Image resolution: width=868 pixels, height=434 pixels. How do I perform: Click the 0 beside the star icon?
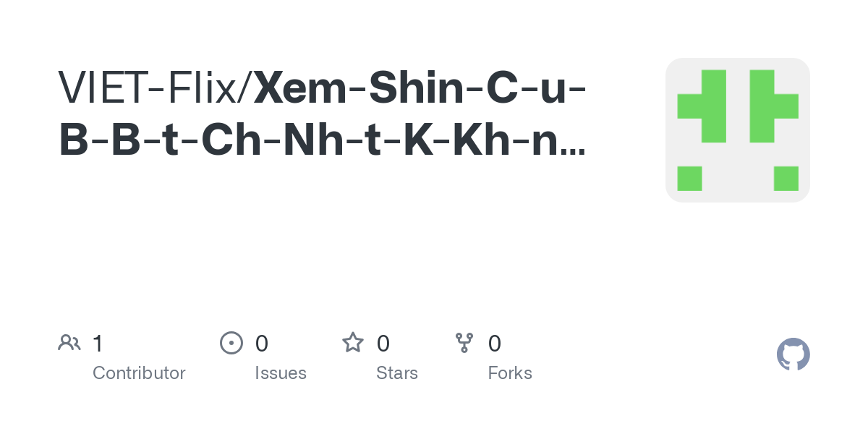(383, 343)
